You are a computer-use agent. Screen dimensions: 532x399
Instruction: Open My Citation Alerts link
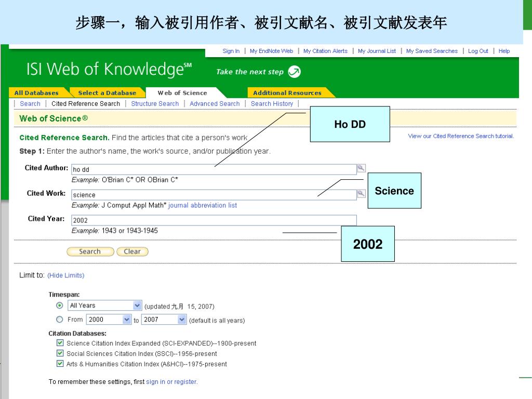pos(325,51)
